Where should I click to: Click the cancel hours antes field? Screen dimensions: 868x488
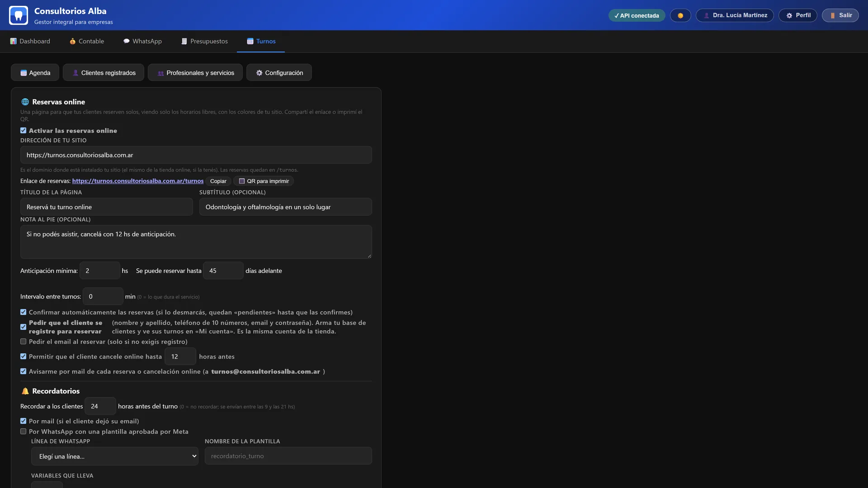coord(180,357)
